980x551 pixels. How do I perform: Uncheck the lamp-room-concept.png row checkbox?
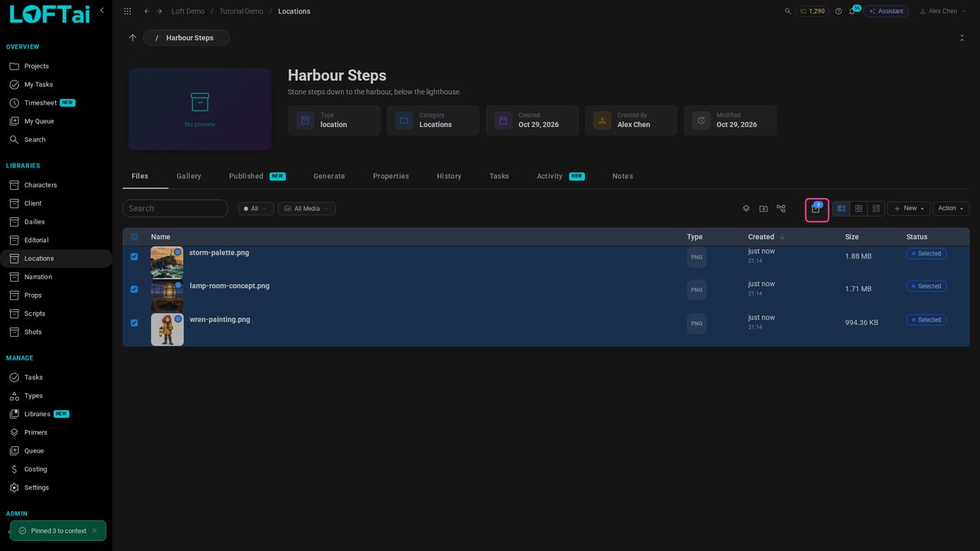134,289
